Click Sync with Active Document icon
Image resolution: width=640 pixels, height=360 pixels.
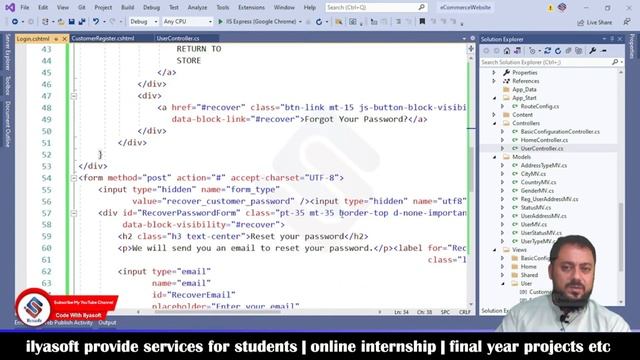[x=547, y=51]
